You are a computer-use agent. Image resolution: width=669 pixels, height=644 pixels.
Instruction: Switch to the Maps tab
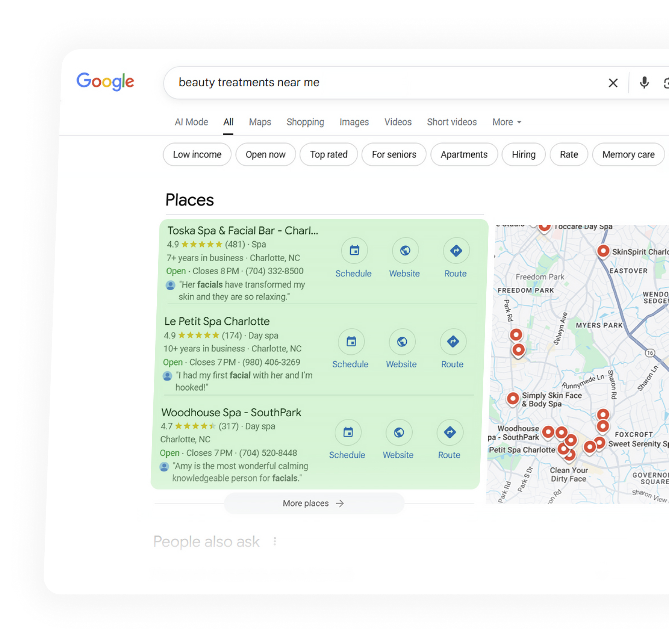260,122
